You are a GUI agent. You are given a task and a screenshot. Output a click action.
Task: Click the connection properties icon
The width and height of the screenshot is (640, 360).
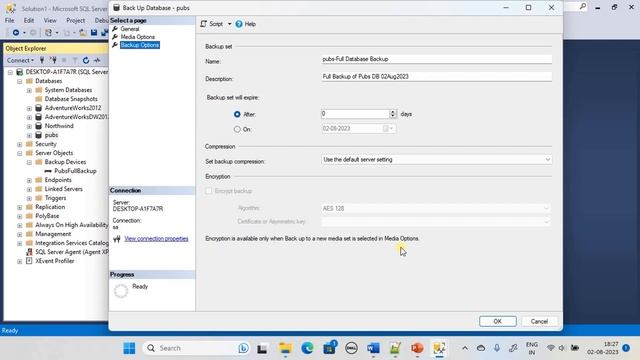(x=117, y=239)
